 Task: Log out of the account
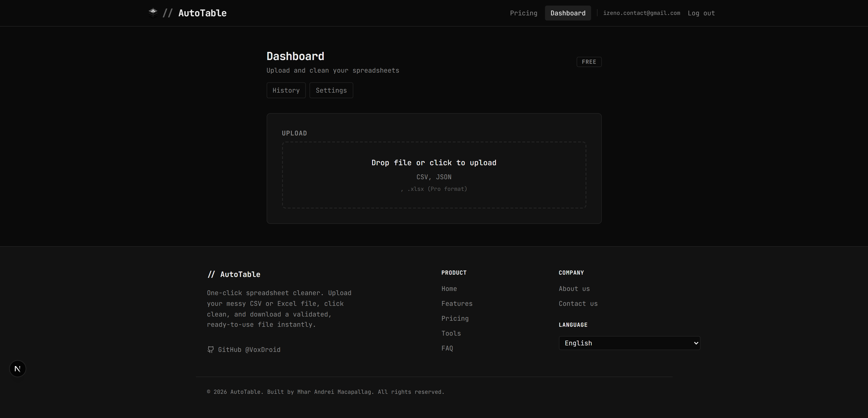[x=701, y=13]
